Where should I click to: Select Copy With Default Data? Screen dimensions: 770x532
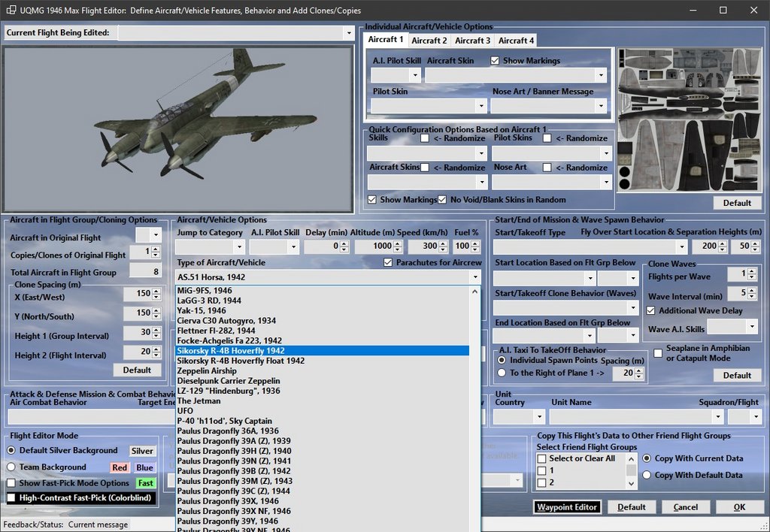click(x=647, y=475)
